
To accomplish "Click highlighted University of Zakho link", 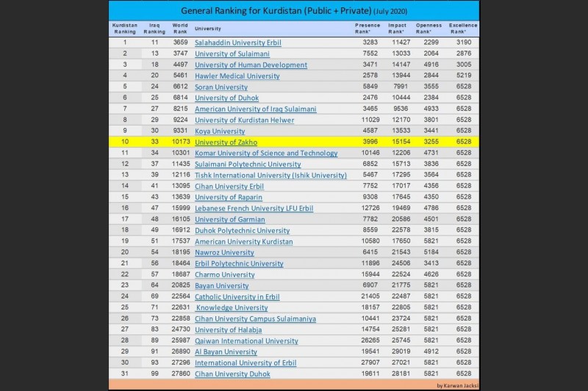I will pos(226,142).
